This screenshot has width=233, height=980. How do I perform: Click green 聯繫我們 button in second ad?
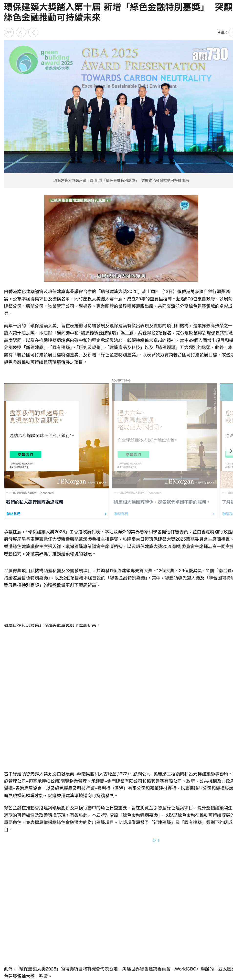tap(133, 454)
